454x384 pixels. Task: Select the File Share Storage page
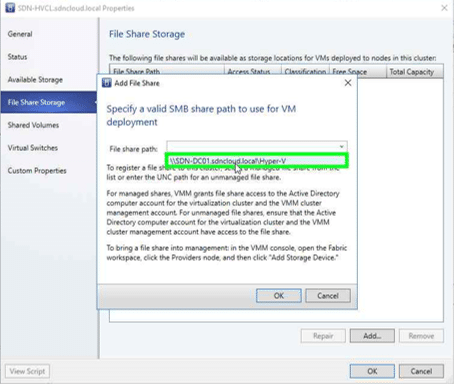pyautogui.click(x=49, y=102)
